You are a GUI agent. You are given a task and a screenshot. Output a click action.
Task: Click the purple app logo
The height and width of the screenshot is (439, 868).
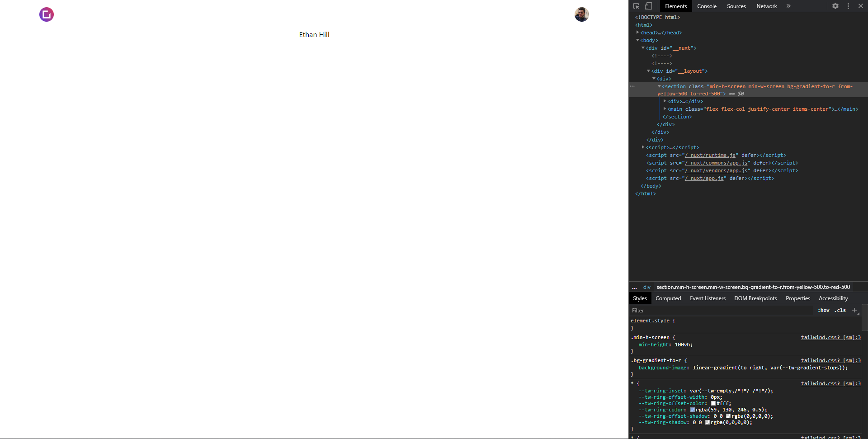pyautogui.click(x=46, y=14)
